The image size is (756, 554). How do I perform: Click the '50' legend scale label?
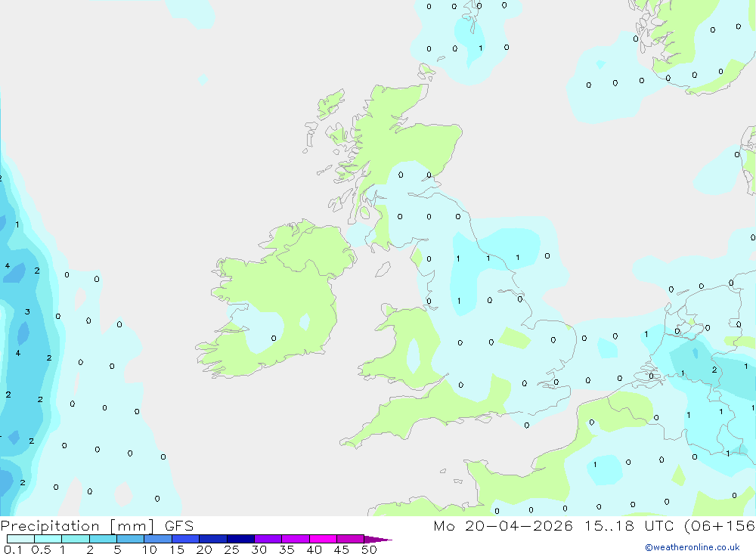click(x=370, y=549)
